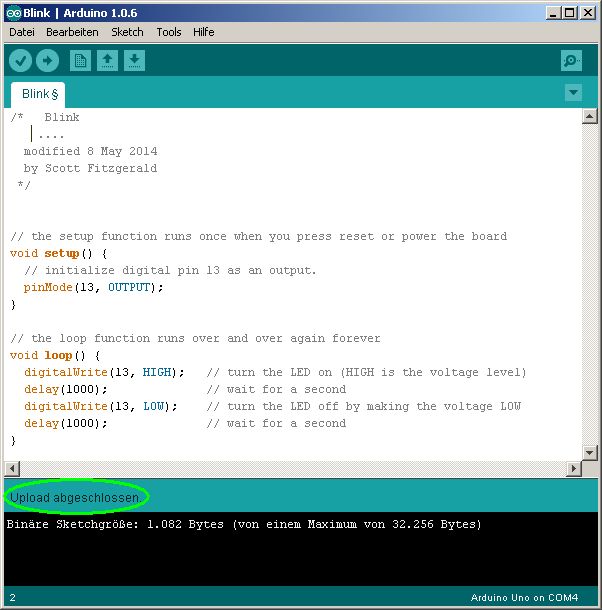Maximize the Arduino window
This screenshot has height=610, width=602.
pos(569,13)
